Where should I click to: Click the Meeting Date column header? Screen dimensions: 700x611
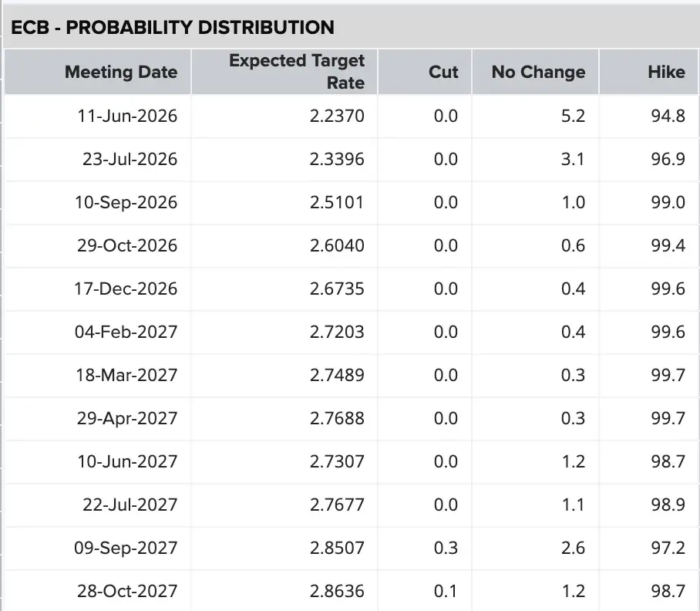(x=98, y=72)
